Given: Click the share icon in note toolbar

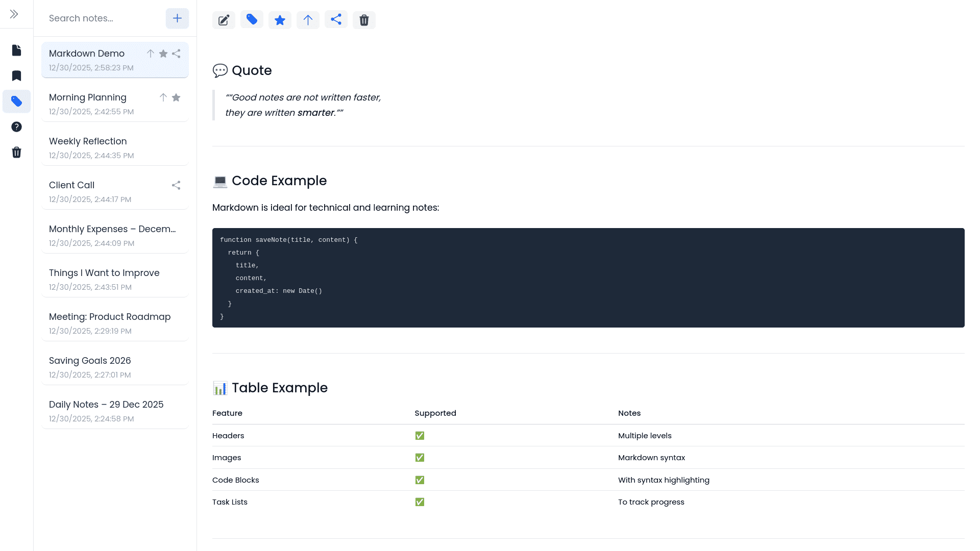Looking at the screenshot, I should [336, 19].
